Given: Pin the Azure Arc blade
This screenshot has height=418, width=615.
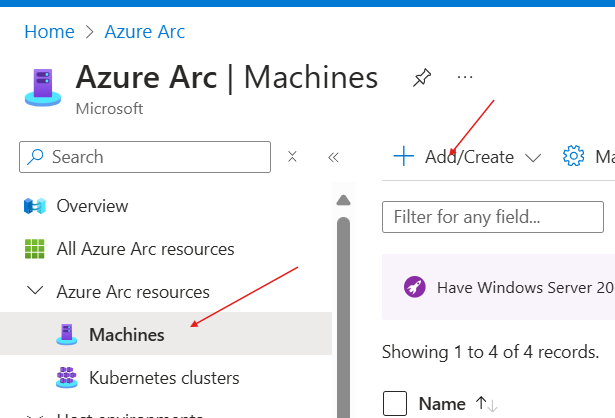Looking at the screenshot, I should tap(421, 78).
